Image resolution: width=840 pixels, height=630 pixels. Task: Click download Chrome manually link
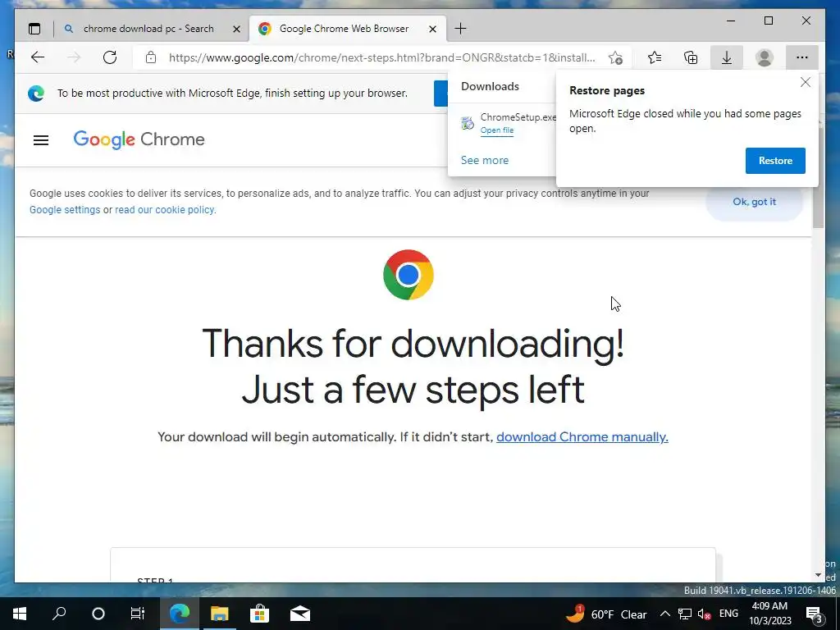tap(582, 437)
